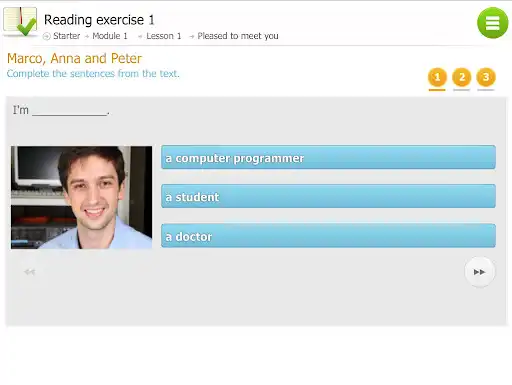Choose the answer 'a computer programmer'
512x385 pixels.
328,157
